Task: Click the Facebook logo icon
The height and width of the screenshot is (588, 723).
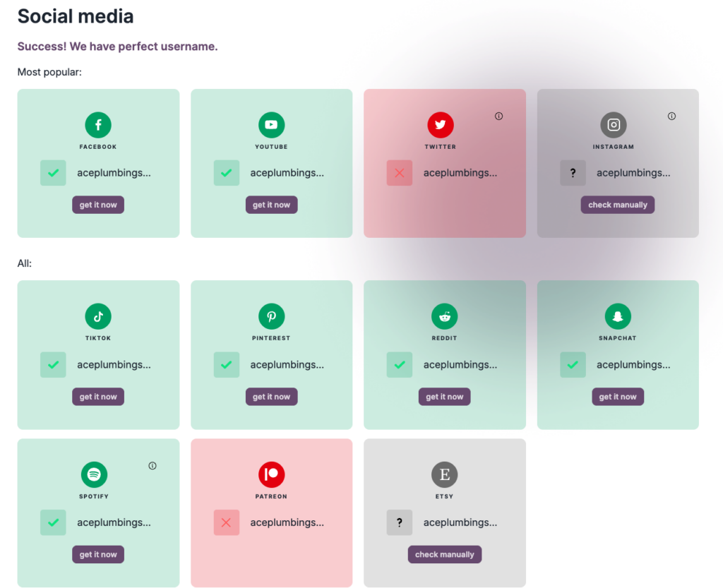Action: point(98,125)
